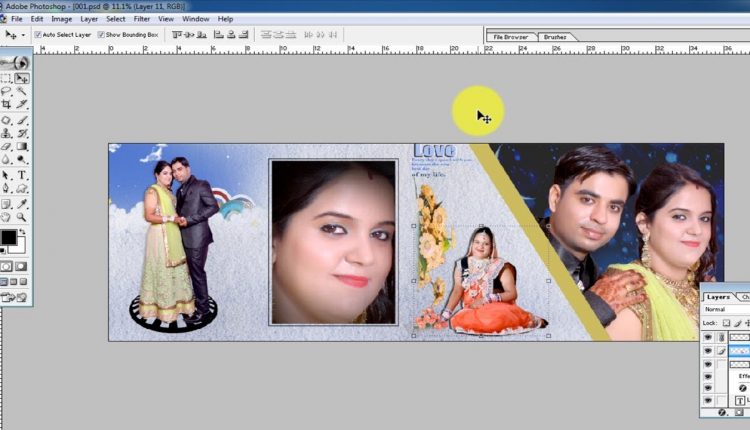Align horizontal centers in options bar
This screenshot has width=750, height=430.
tap(231, 34)
